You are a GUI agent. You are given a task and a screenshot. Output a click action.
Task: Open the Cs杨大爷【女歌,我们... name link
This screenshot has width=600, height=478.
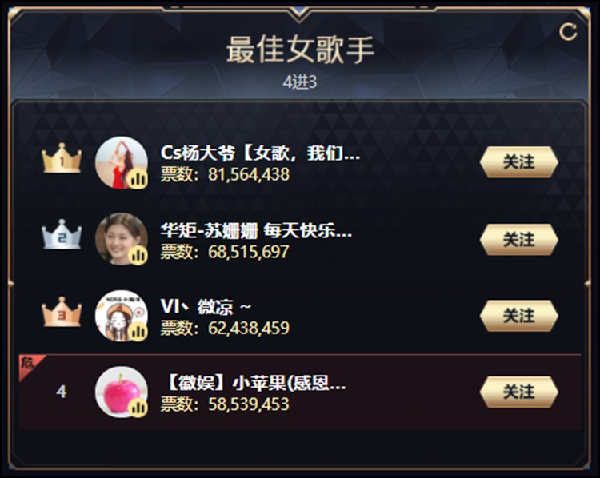(260, 153)
